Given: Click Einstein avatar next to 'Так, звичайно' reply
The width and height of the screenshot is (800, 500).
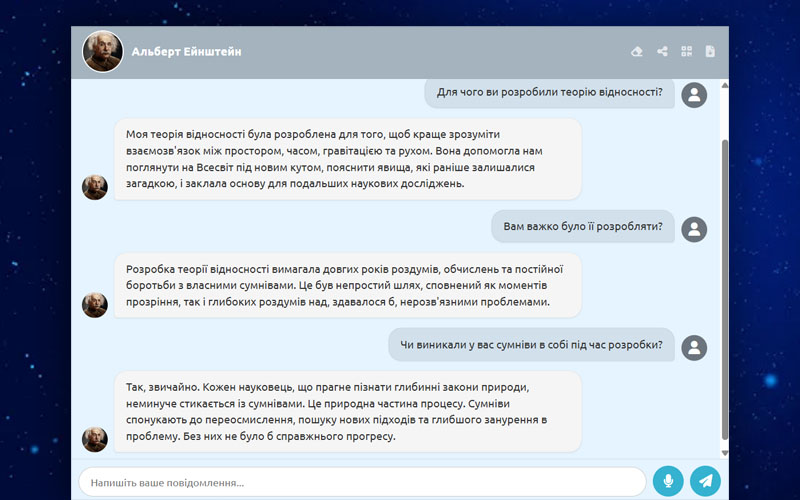Looking at the screenshot, I should [x=95, y=439].
